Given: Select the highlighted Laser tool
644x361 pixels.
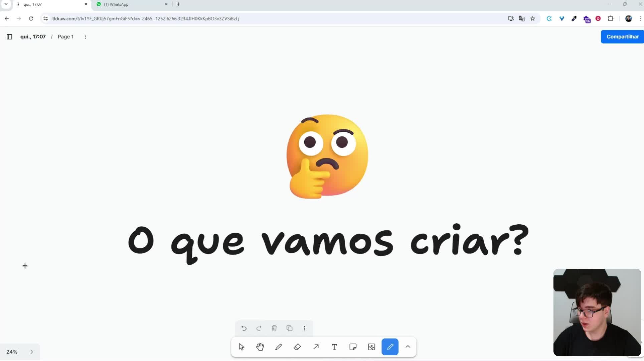Looking at the screenshot, I should point(390,347).
